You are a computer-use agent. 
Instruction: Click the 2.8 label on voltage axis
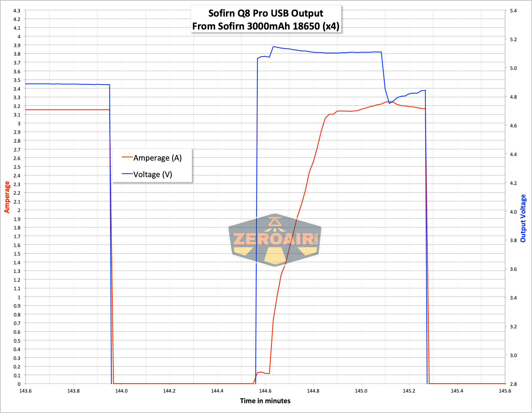(x=513, y=384)
